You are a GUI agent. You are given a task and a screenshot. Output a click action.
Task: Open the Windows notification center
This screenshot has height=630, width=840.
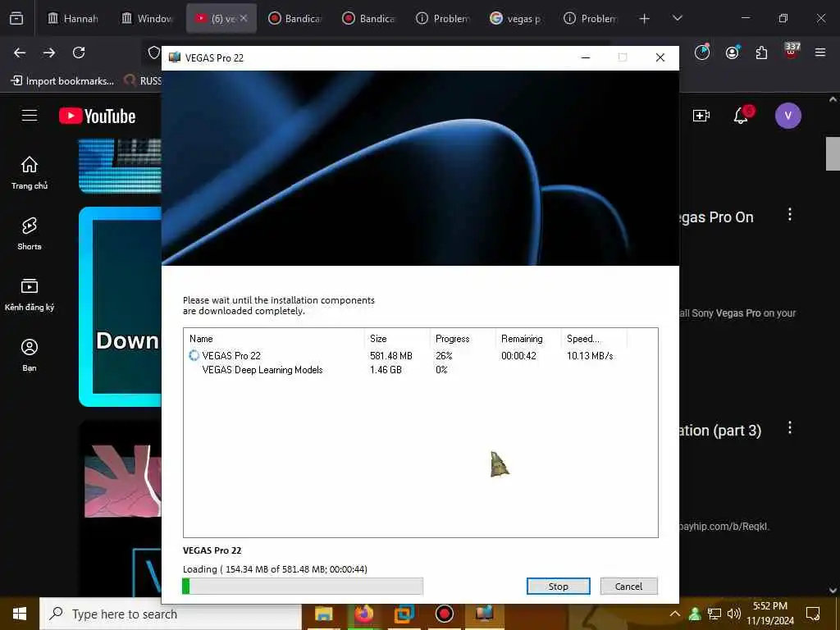813,614
